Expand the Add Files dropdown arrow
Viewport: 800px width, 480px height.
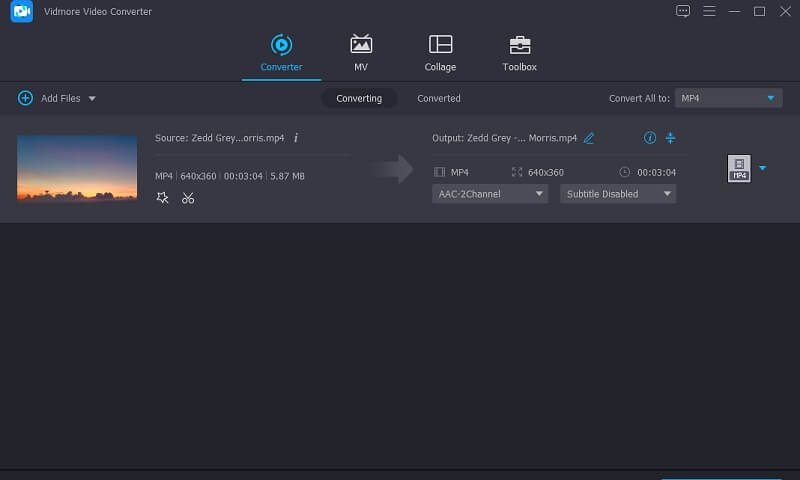point(92,99)
